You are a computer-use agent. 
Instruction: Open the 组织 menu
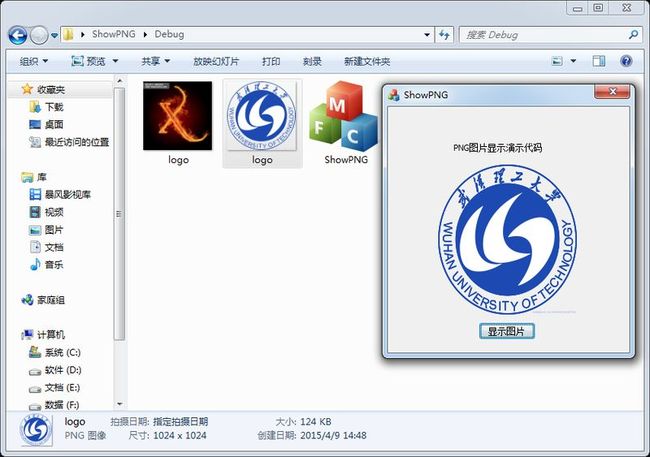coord(34,61)
